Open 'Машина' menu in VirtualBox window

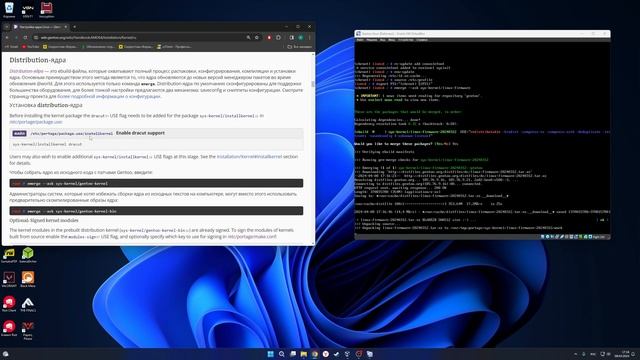(x=372, y=40)
